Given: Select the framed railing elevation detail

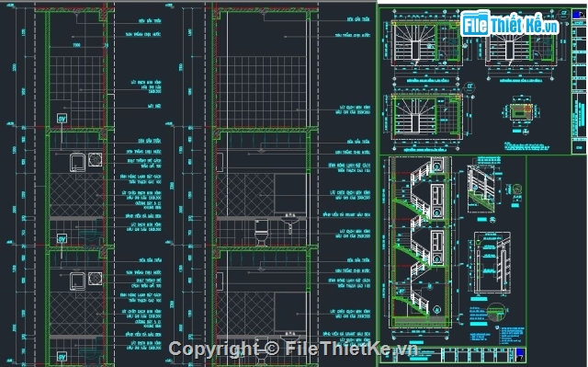Looking at the screenshot, I should 492,262.
